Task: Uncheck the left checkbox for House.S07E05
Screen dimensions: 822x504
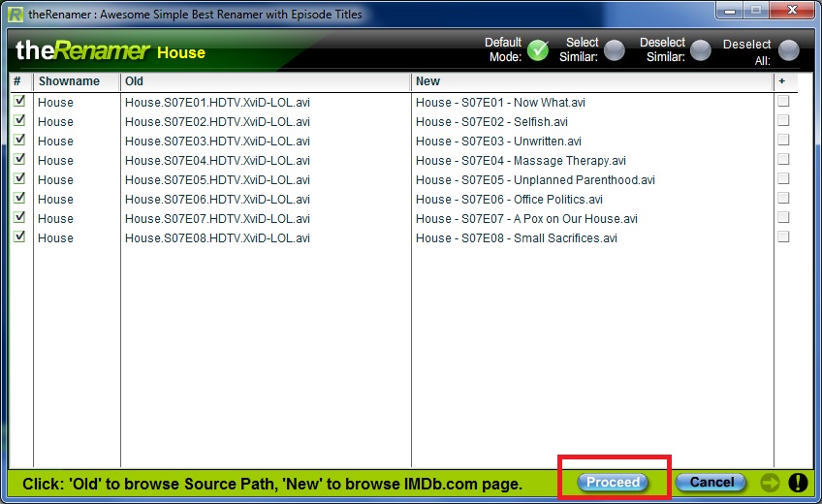Action: (19, 178)
